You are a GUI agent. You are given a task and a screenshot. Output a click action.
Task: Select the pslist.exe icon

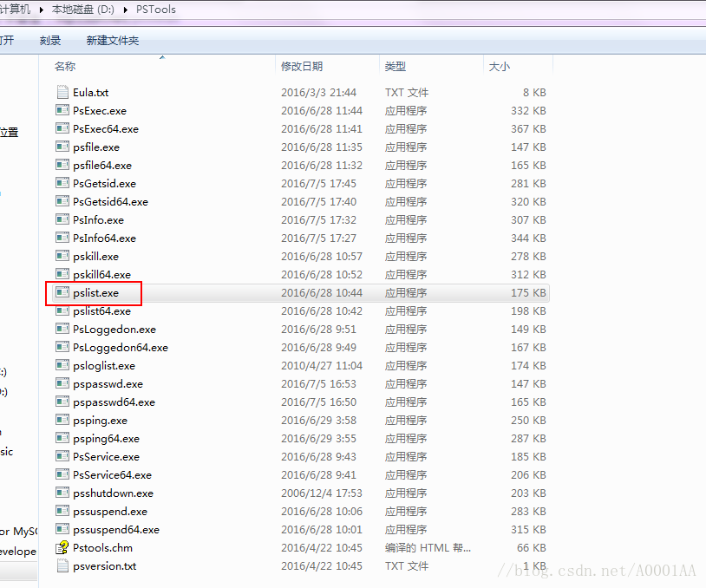point(62,292)
